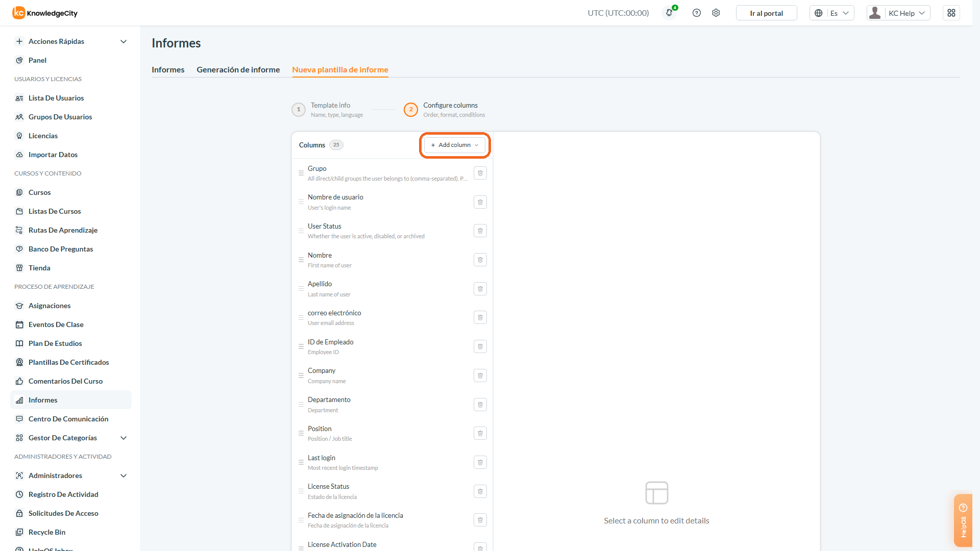Viewport: 980px width, 551px height.
Task: Select Nueva plantilla de informe tab
Action: 340,69
